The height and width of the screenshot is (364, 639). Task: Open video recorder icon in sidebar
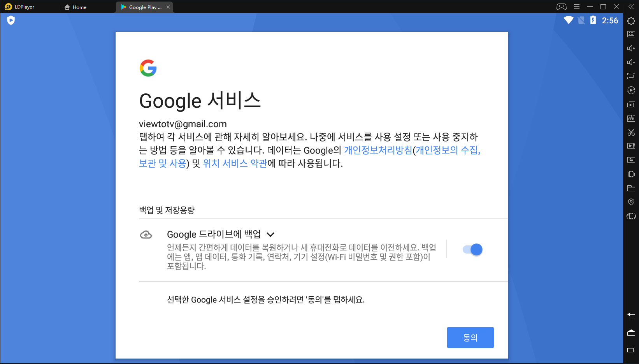(x=631, y=146)
